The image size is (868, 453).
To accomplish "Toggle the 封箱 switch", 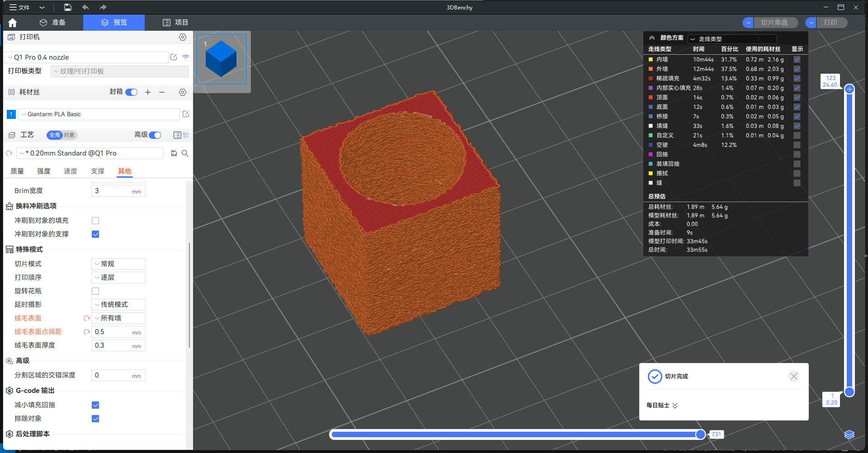I will pos(132,92).
